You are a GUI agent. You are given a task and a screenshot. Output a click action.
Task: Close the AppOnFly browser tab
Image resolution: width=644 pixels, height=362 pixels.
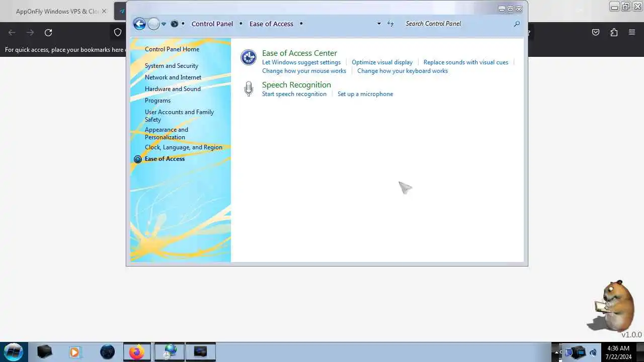104,11
